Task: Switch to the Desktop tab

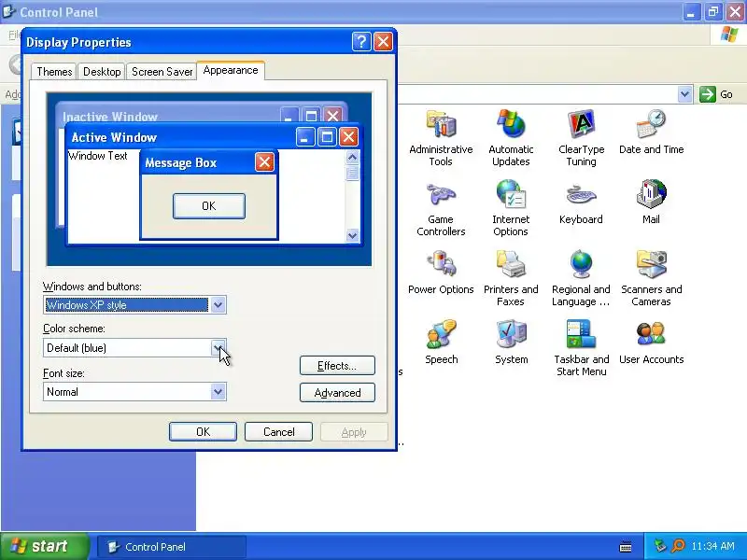Action: [x=102, y=72]
